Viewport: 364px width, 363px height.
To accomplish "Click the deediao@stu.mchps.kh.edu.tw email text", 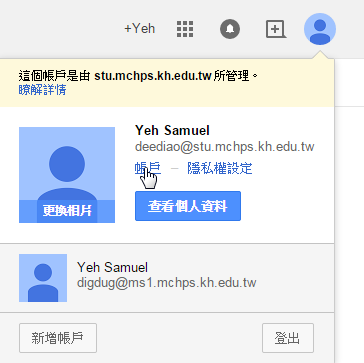I will point(225,147).
